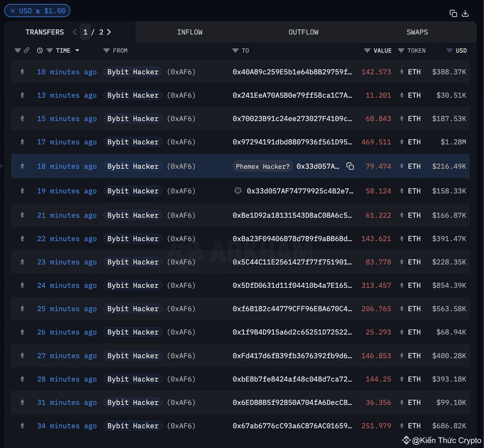This screenshot has width=484, height=448.
Task: Click the entity icon beside 0x33d057AF74779925c4B2e7
Action: tap(238, 191)
